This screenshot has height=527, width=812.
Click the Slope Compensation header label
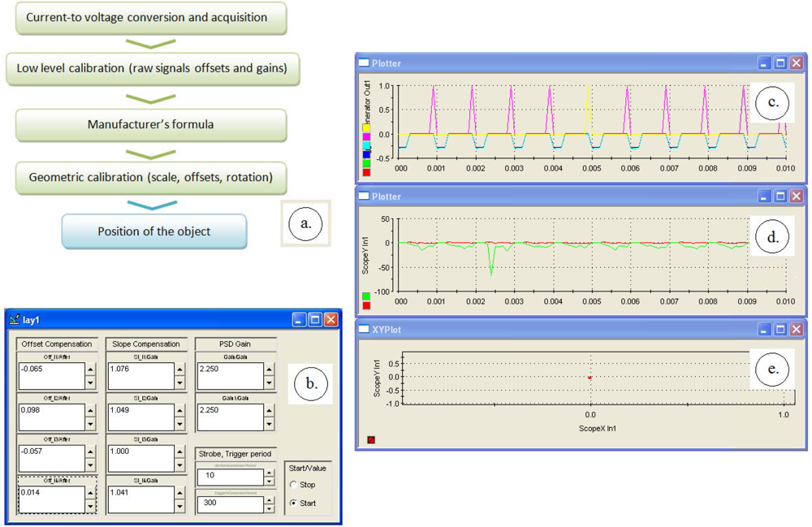(146, 343)
